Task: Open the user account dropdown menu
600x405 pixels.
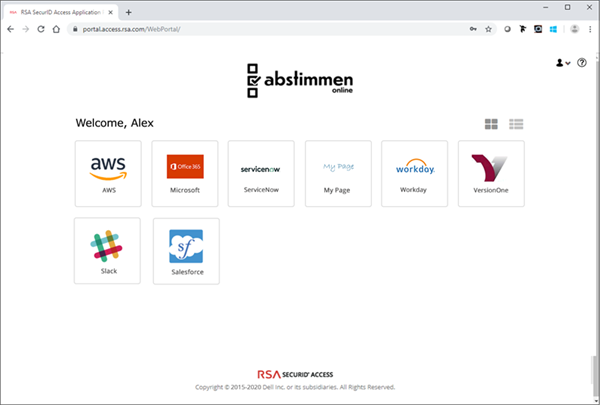Action: pos(563,63)
